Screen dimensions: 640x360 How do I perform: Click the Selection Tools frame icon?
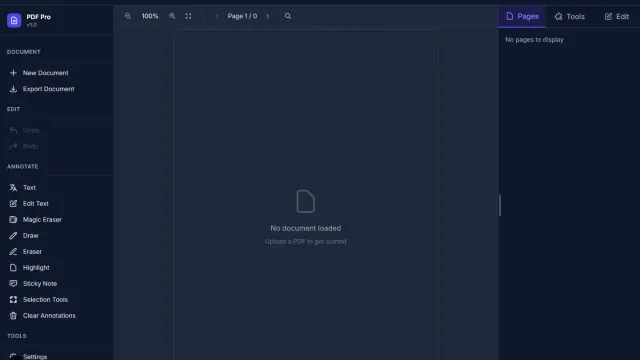coord(13,299)
